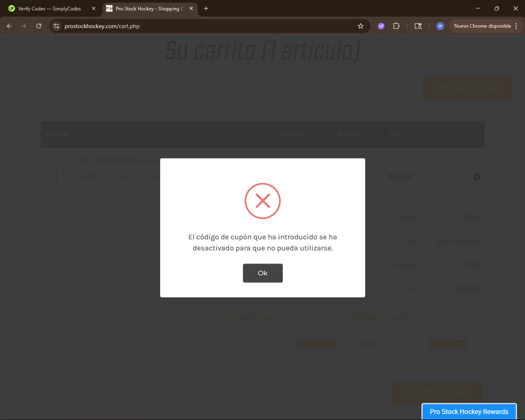Image resolution: width=525 pixels, height=420 pixels.
Task: Reload the current page
Action: pyautogui.click(x=39, y=26)
